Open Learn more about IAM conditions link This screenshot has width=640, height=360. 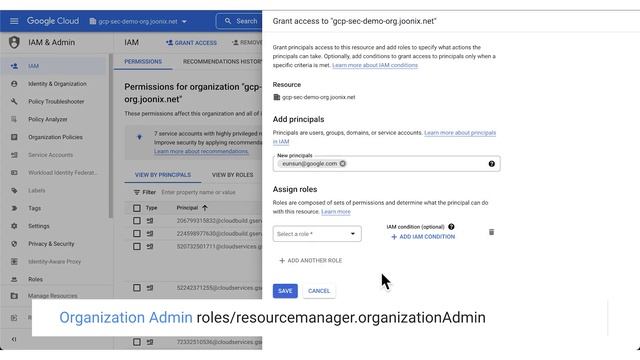tap(375, 65)
